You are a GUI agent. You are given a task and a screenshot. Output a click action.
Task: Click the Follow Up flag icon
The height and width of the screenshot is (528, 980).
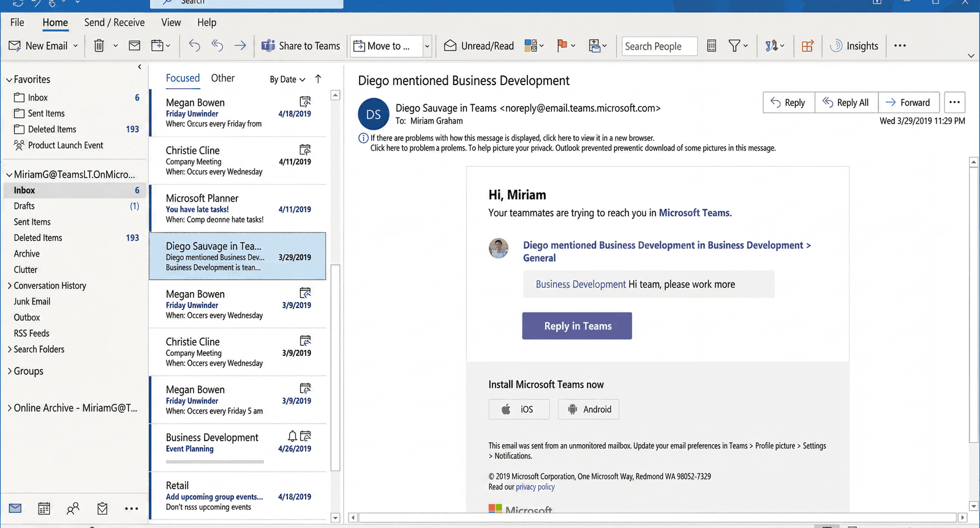click(562, 46)
